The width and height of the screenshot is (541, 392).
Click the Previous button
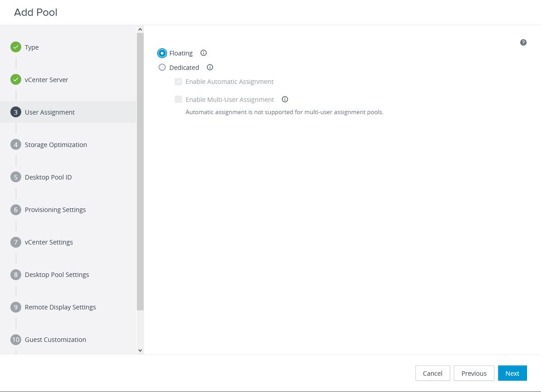coord(474,373)
